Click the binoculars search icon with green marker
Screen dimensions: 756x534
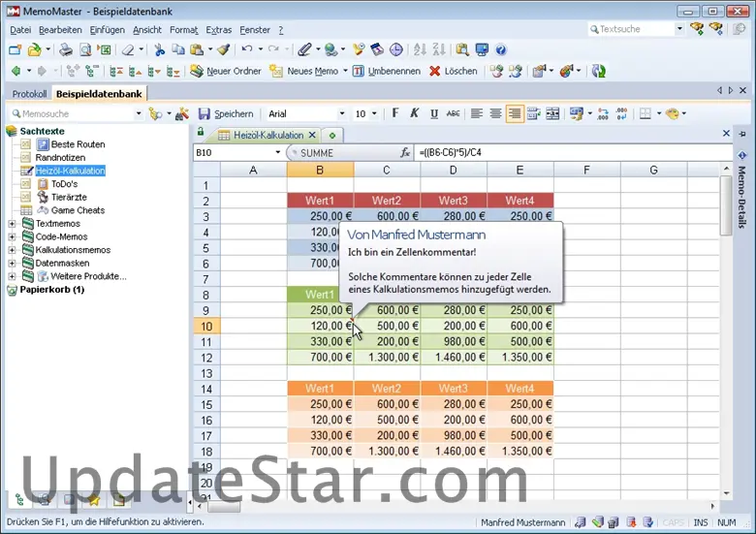coord(697,29)
